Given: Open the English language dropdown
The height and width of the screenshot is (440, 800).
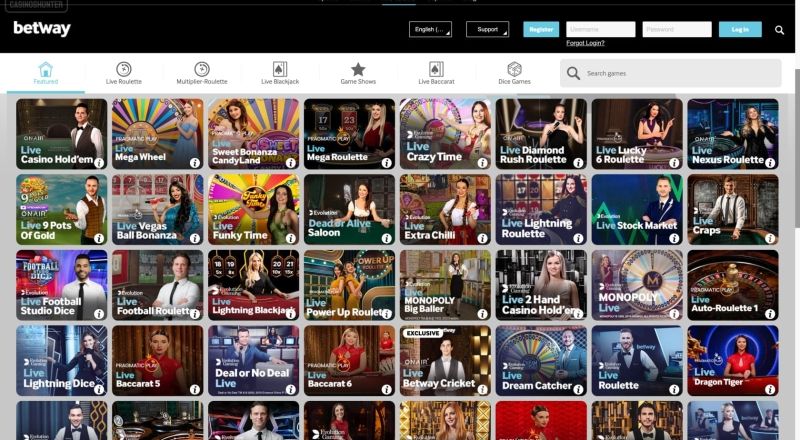Looking at the screenshot, I should click(430, 29).
